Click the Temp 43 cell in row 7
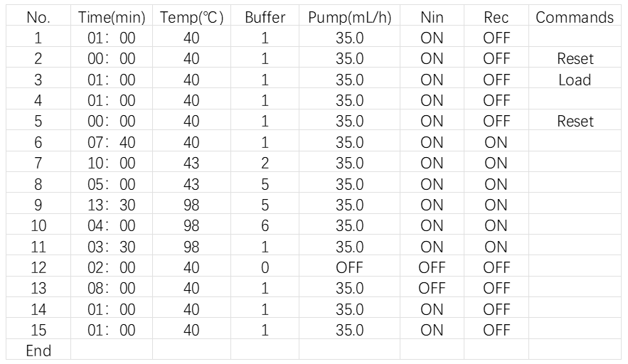 pyautogui.click(x=192, y=163)
